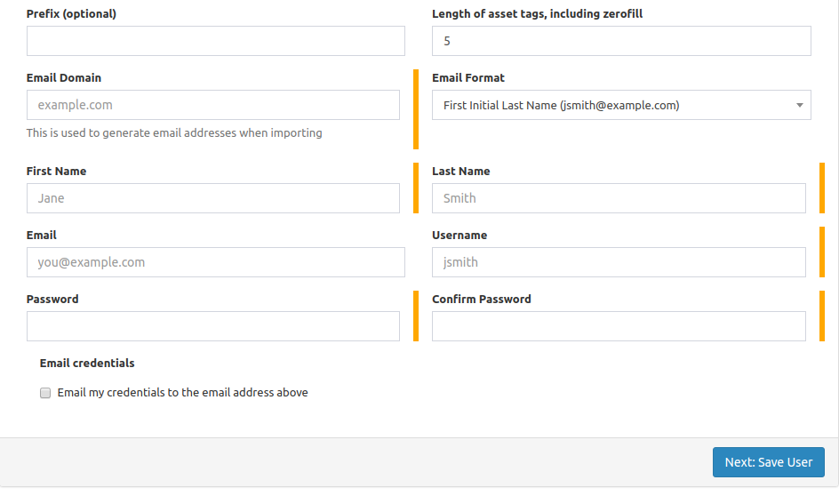Viewport: 839px width, 504px height.
Task: Click the Username label
Action: tap(459, 235)
